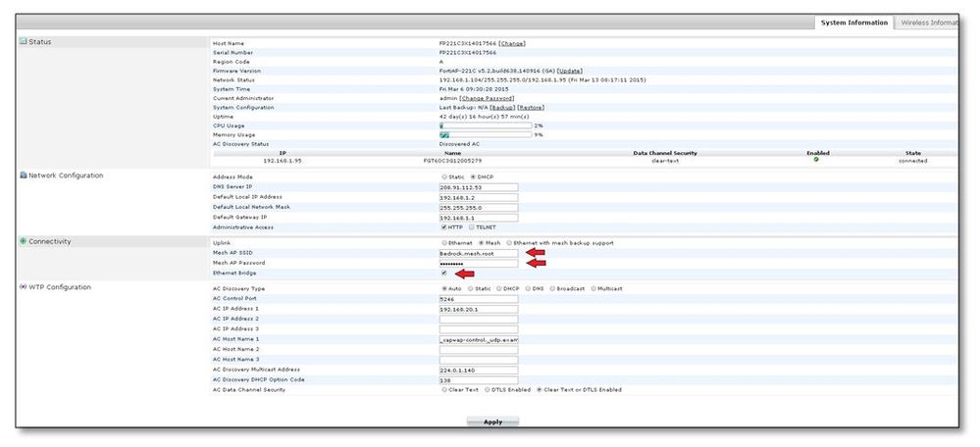Image resolution: width=980 pixels, height=447 pixels.
Task: Select Multicast for AC Discovery Type
Action: [x=593, y=289]
